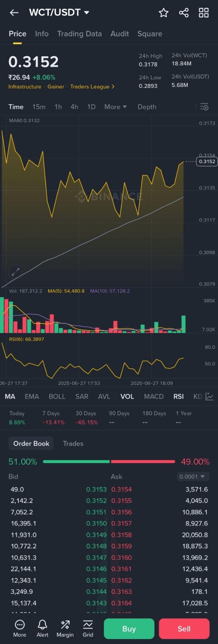The height and width of the screenshot is (644, 218).
Task: Toggle the MA indicator
Action: click(x=10, y=396)
